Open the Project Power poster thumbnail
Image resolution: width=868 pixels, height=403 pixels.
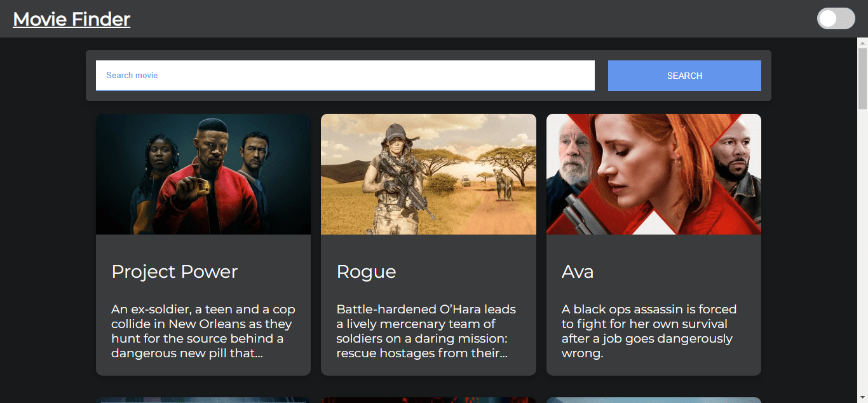(203, 174)
